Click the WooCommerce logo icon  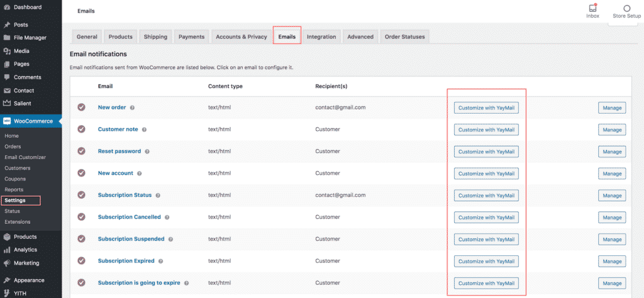click(x=6, y=121)
